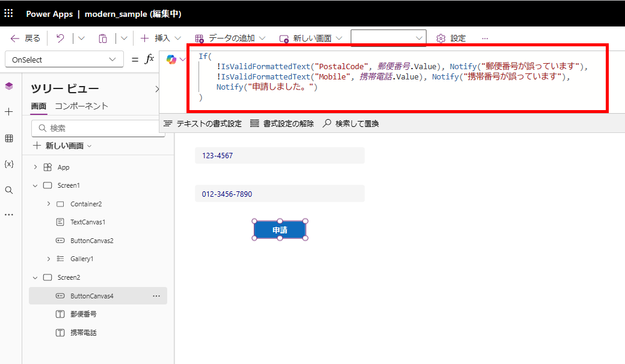The height and width of the screenshot is (364, 625).
Task: Click the 貼り付け clipboard icon
Action: [102, 37]
